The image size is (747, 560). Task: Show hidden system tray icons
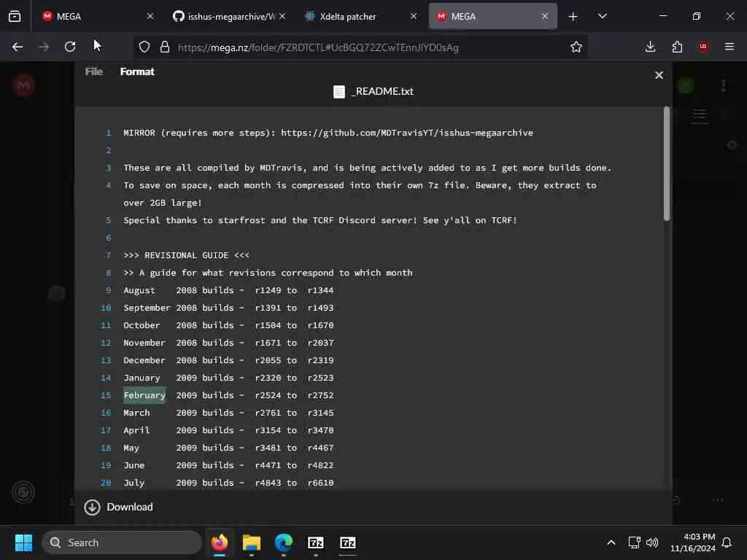(x=611, y=542)
